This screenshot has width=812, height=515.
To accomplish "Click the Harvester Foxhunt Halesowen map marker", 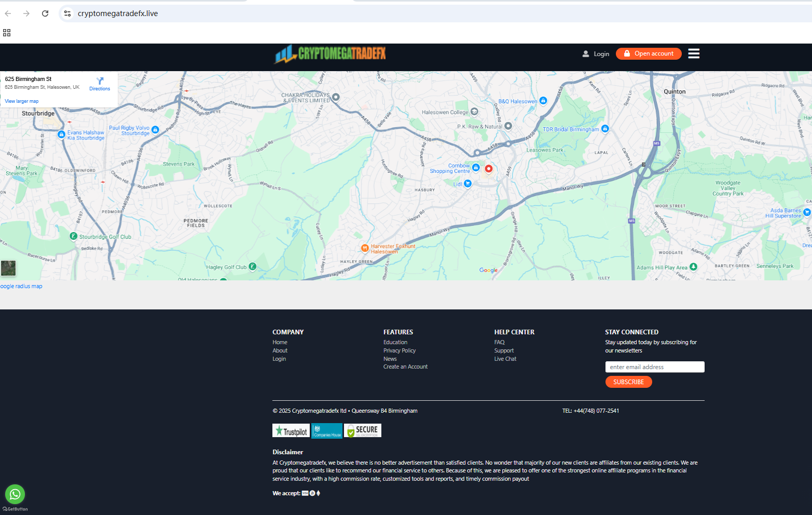I will click(x=365, y=248).
